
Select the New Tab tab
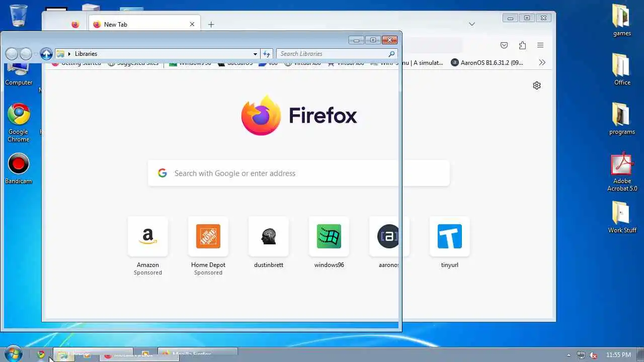pos(144,24)
